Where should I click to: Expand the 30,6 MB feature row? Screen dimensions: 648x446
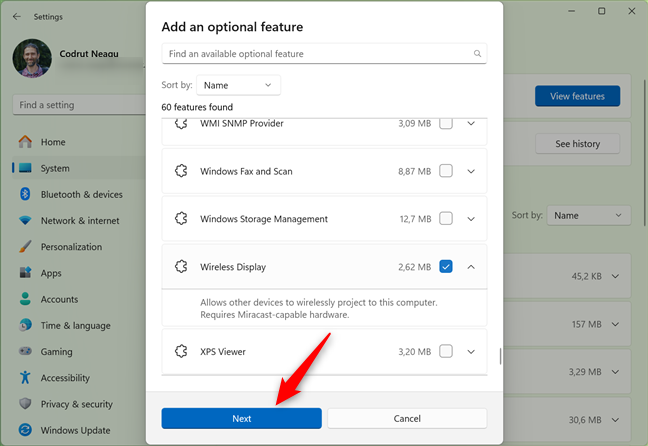click(x=615, y=420)
